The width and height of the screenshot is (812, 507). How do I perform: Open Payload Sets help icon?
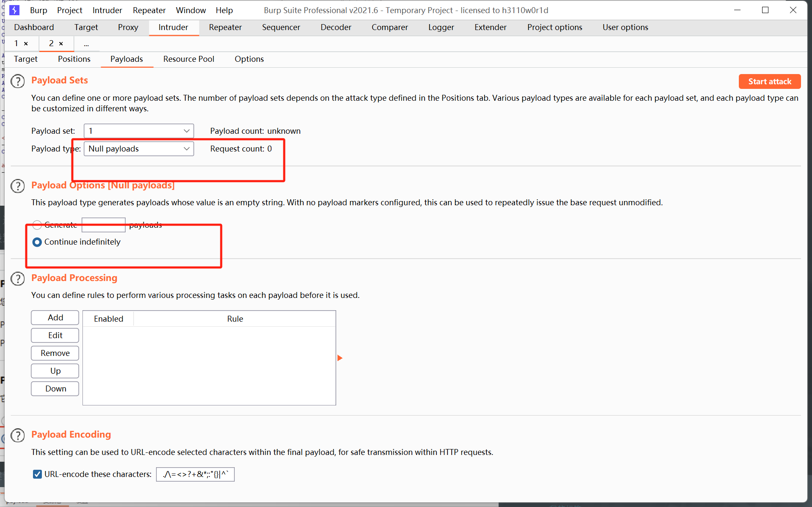18,81
